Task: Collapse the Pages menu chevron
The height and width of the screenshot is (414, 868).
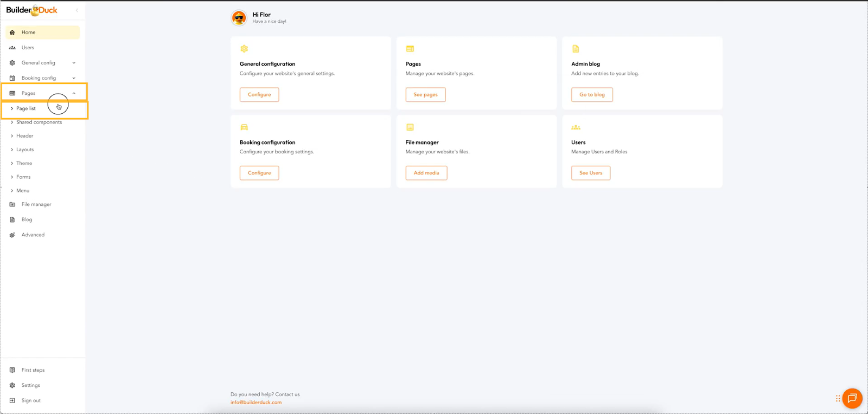Action: (x=74, y=93)
